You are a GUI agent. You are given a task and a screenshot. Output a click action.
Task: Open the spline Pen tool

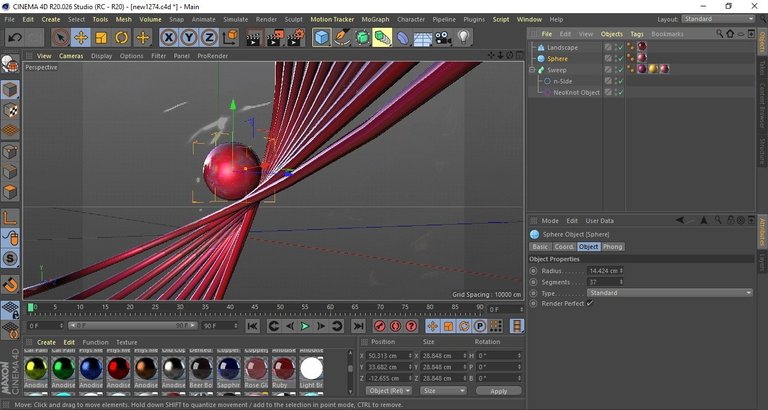342,38
